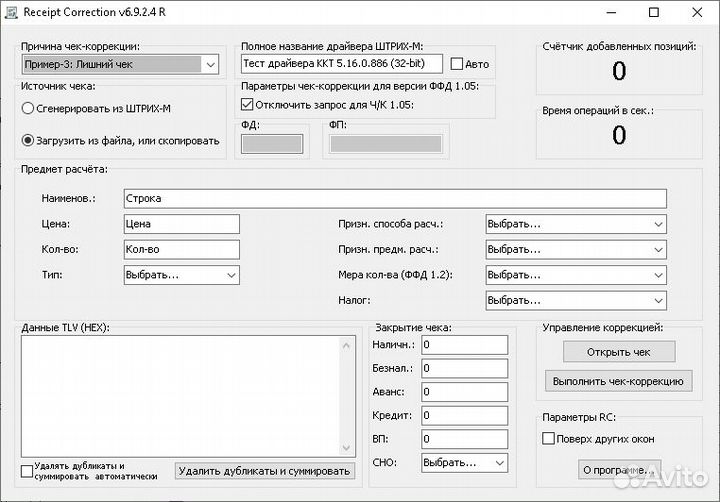Click the Счётчик добавленных позиций label
The height and width of the screenshot is (502, 720).
pyautogui.click(x=619, y=46)
